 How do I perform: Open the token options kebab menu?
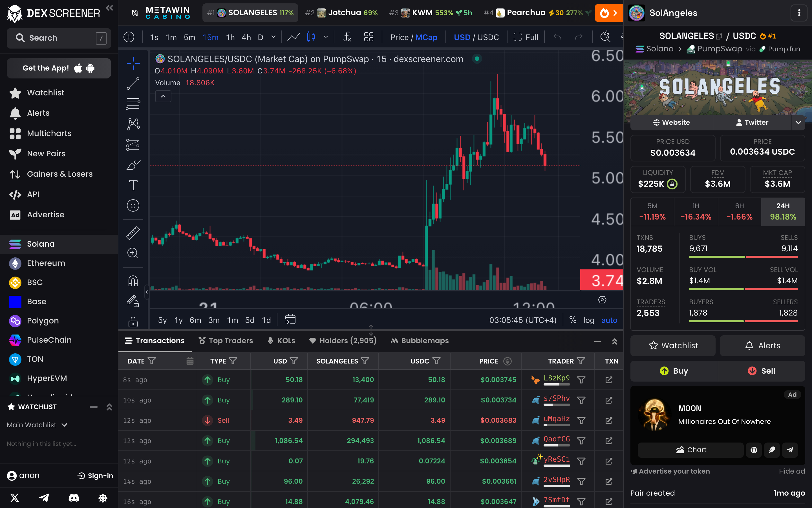coord(799,13)
